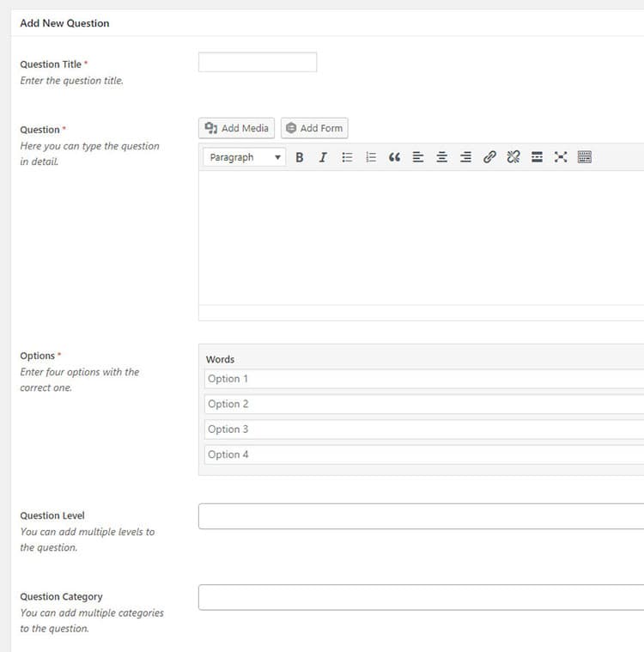This screenshot has height=652, width=644.
Task: Insert Read More tag
Action: pyautogui.click(x=537, y=157)
